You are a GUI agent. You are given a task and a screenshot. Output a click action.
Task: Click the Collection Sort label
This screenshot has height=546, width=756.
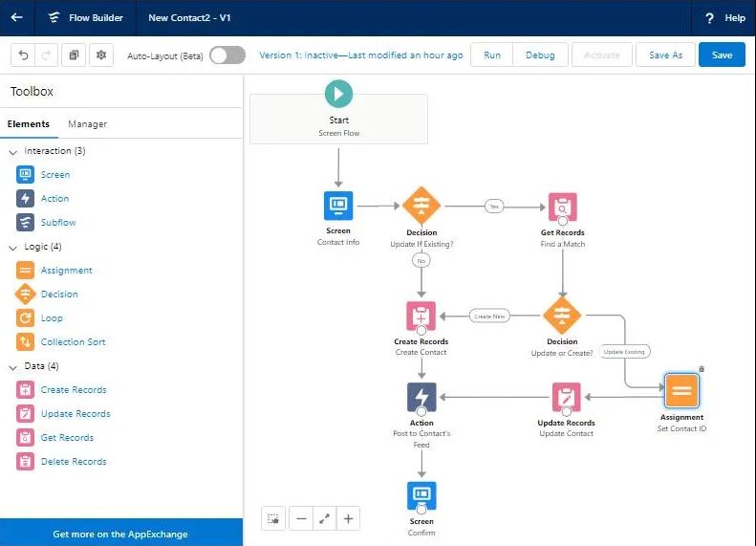click(x=73, y=342)
